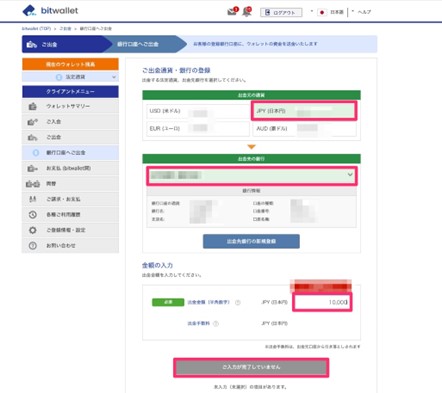Click the blue new bank registration button
This screenshot has height=393, width=442.
pos(251,241)
